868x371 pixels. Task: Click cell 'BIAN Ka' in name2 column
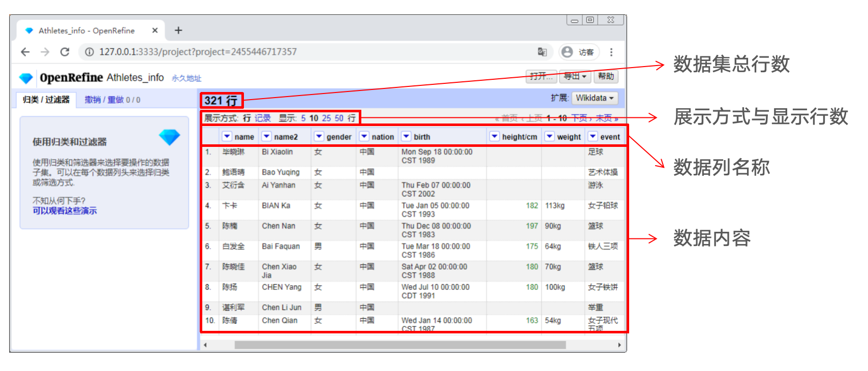276,205
